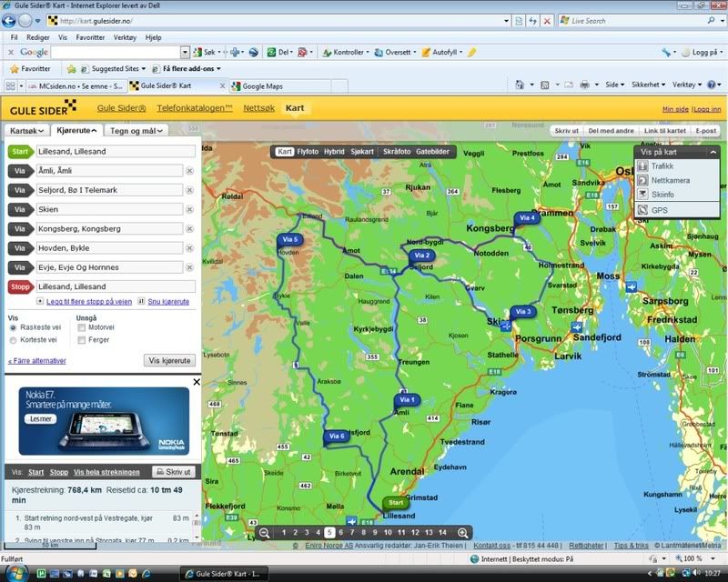The height and width of the screenshot is (582, 728).
Task: Click the Google toolbar search field
Action: coord(116,53)
